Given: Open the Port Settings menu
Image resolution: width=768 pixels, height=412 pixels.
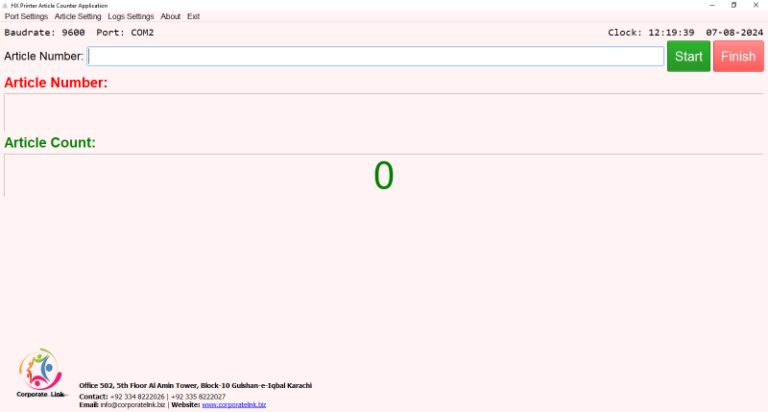Looking at the screenshot, I should tap(26, 17).
